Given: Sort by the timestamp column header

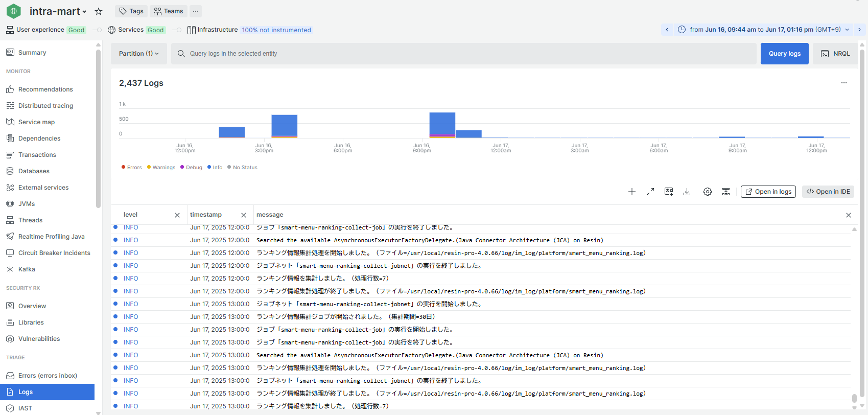Looking at the screenshot, I should click(x=206, y=215).
